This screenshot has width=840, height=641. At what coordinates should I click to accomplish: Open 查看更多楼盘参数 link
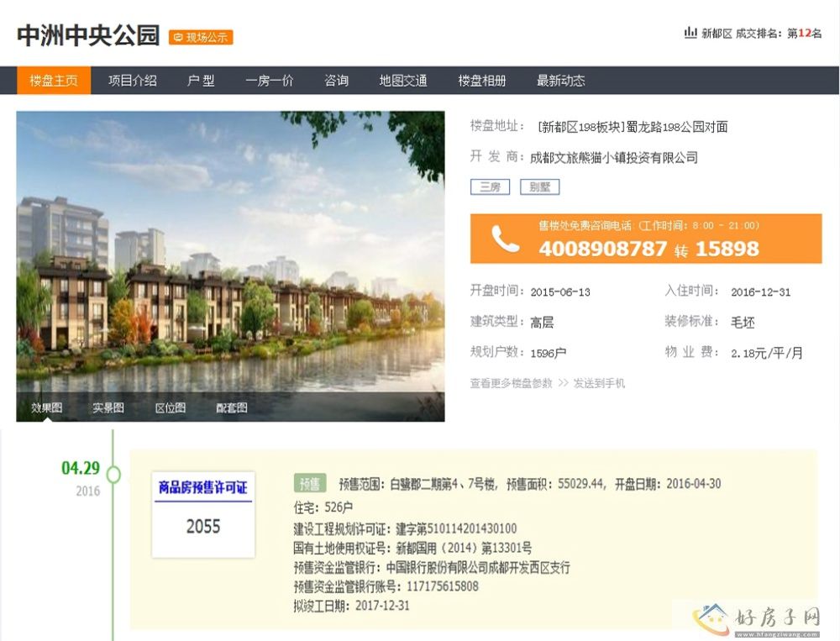(x=512, y=383)
